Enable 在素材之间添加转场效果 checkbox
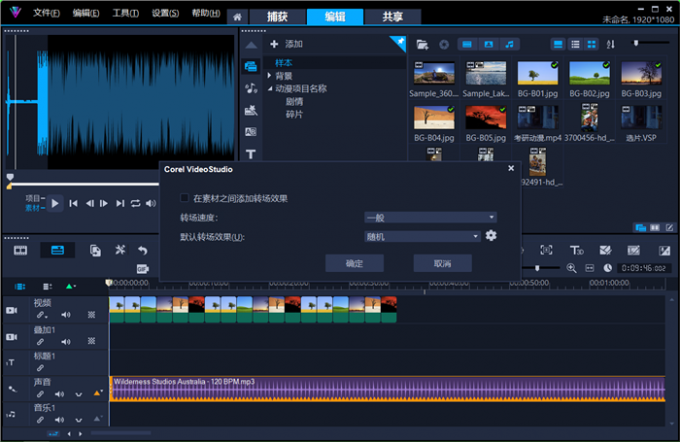This screenshot has width=680, height=442. pos(184,198)
